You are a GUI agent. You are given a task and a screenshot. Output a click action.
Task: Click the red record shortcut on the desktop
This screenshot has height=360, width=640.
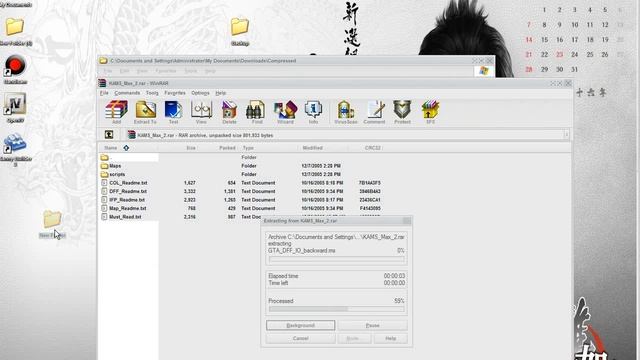[x=16, y=65]
